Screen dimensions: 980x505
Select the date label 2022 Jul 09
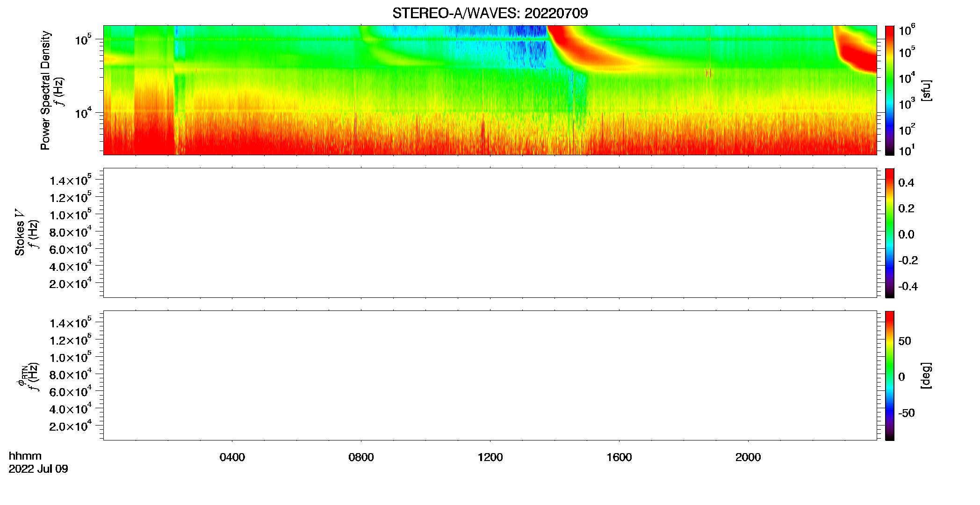pos(38,469)
